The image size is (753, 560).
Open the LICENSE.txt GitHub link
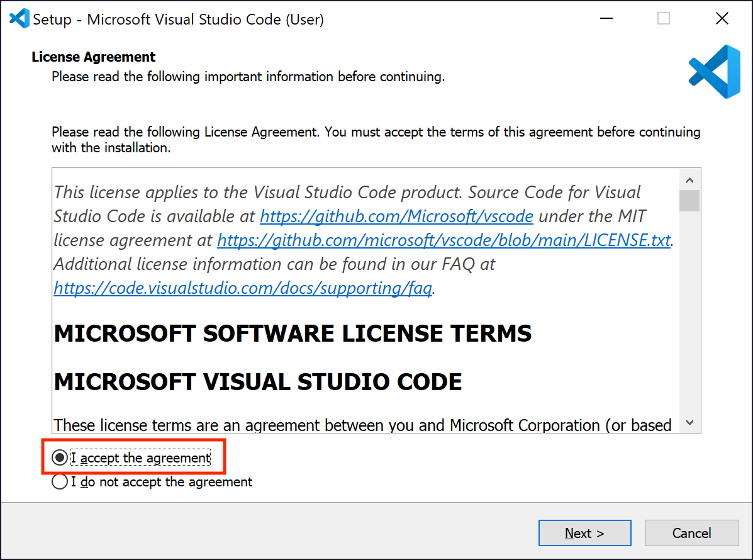point(443,240)
